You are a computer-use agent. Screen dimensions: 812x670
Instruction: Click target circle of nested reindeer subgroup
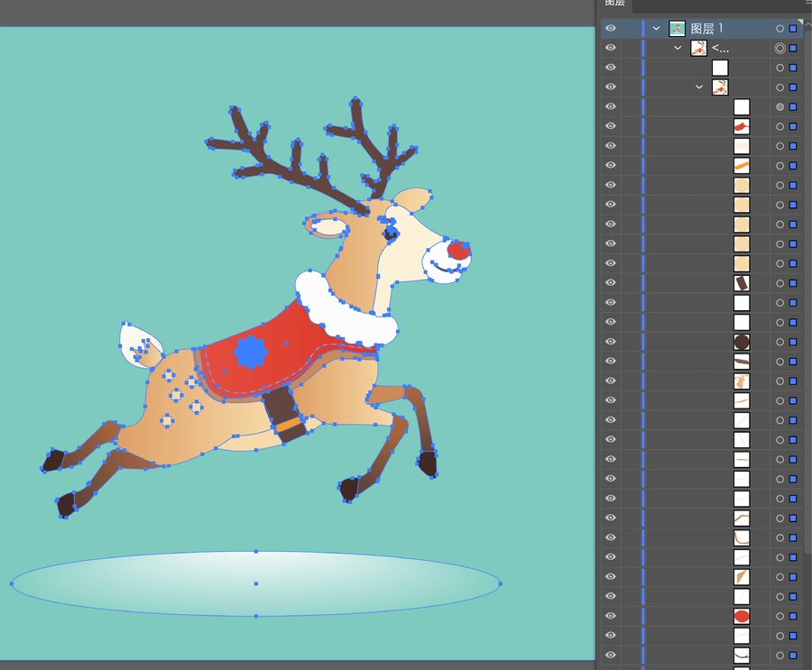780,87
